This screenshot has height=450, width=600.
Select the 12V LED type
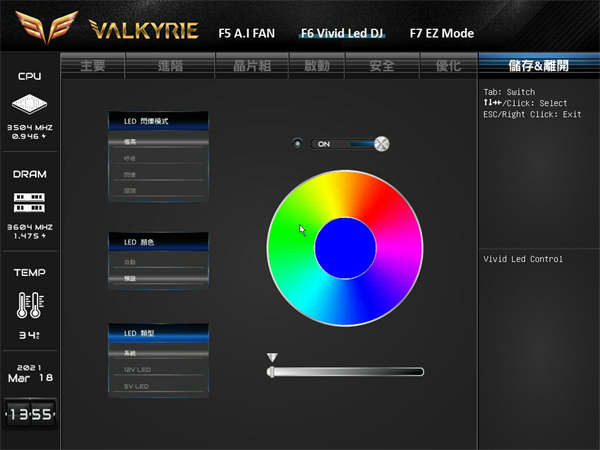pos(158,370)
